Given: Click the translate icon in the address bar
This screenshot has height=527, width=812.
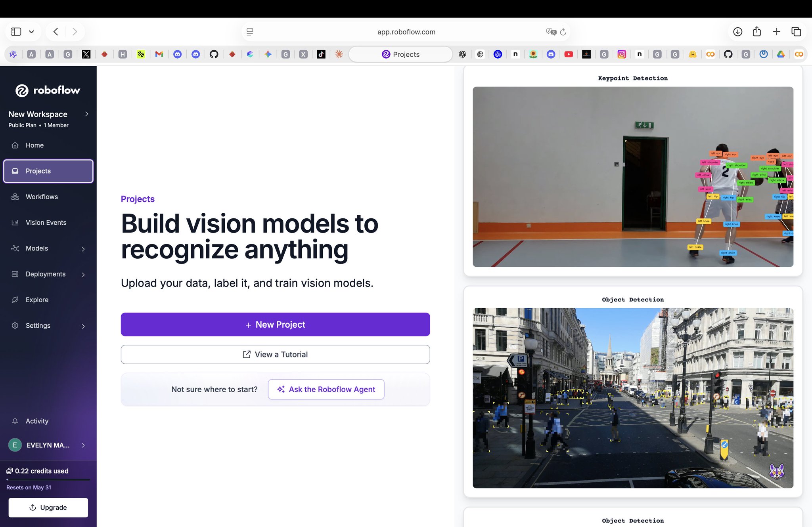Looking at the screenshot, I should tap(551, 32).
